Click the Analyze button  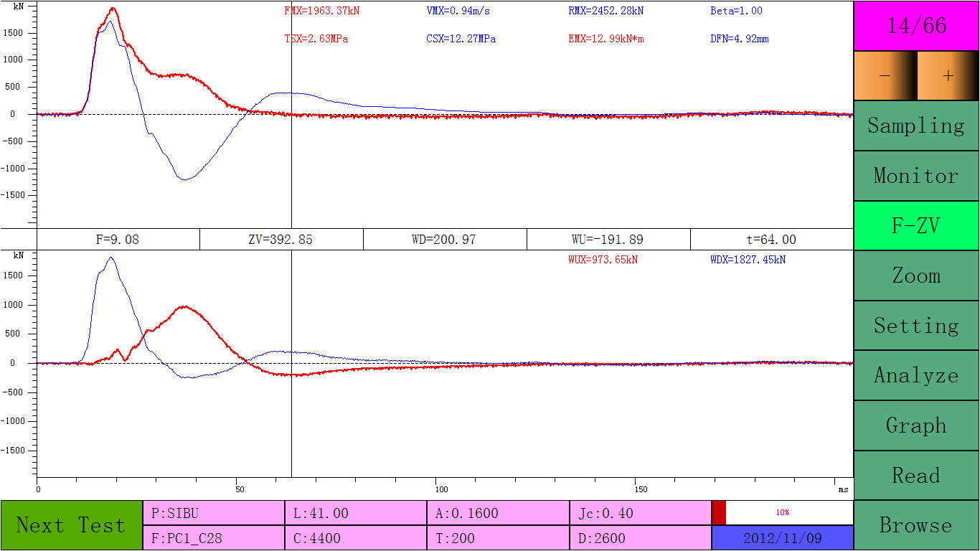click(x=915, y=375)
